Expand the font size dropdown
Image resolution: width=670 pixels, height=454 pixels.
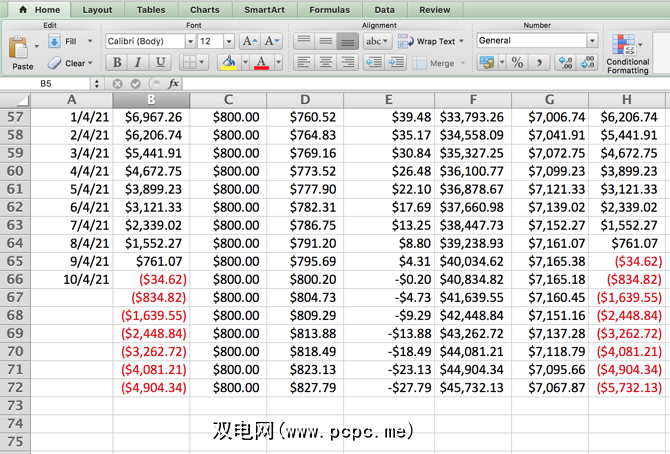(x=230, y=41)
